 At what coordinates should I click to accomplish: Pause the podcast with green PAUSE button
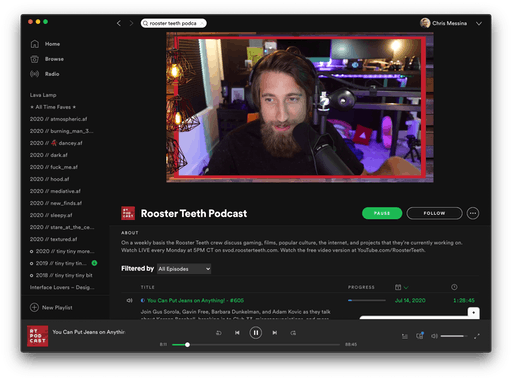coord(382,213)
